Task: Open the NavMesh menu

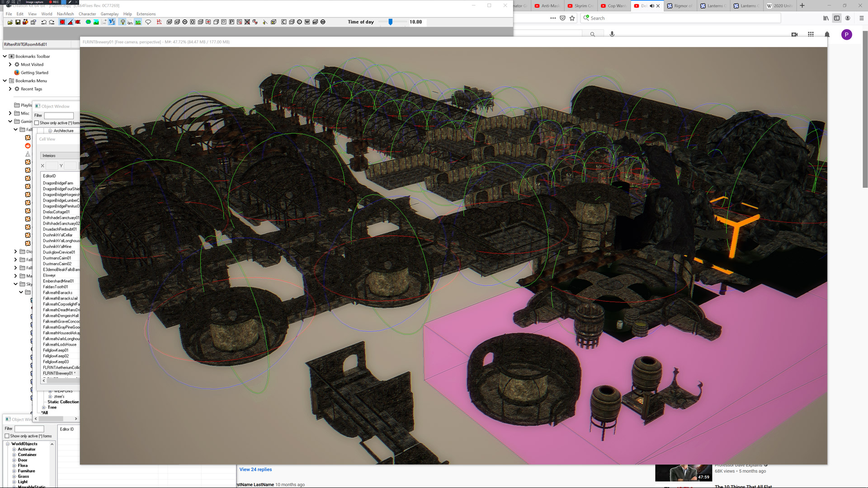Action: pyautogui.click(x=65, y=14)
